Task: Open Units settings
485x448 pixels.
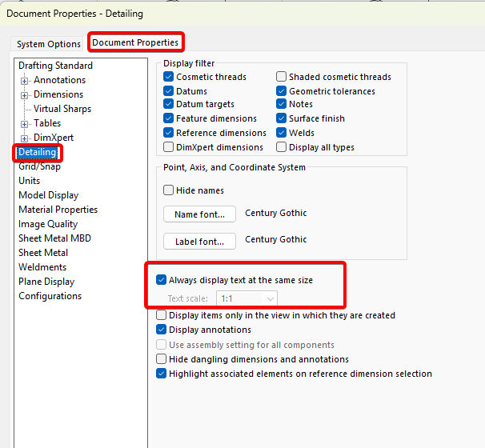Action: [x=30, y=181]
